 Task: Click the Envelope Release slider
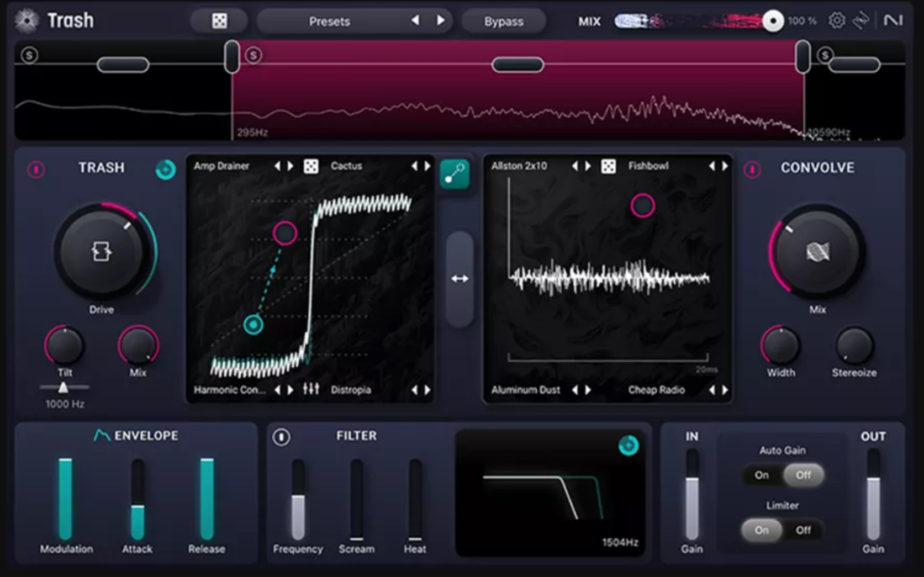pyautogui.click(x=207, y=499)
